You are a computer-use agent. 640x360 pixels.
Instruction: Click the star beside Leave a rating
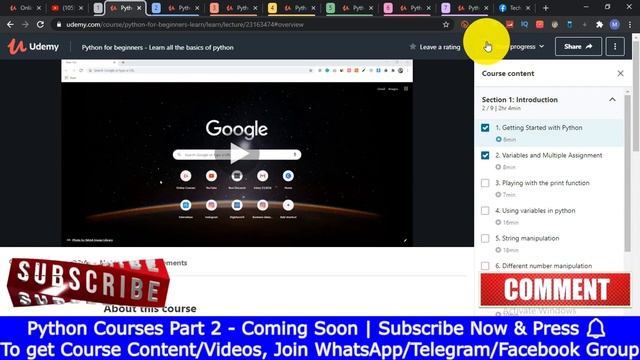(x=413, y=47)
